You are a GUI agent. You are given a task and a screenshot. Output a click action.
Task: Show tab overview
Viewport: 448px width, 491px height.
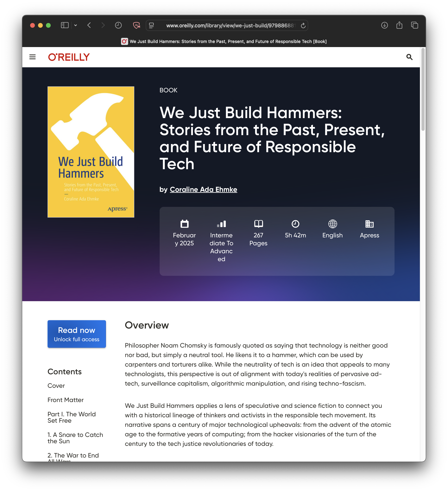414,25
